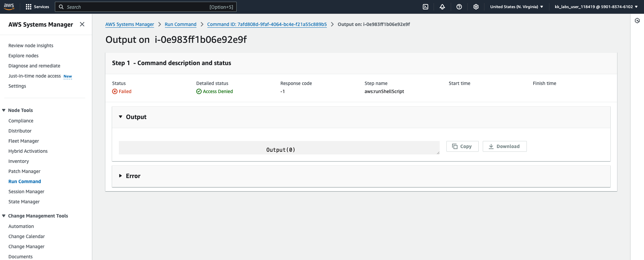Click the Failed status text
644x260 pixels.
point(125,91)
